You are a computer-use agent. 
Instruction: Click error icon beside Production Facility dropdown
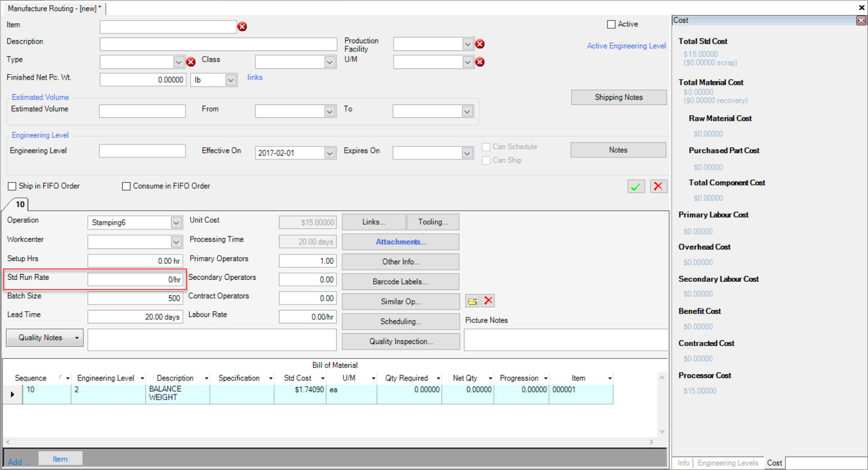point(480,44)
